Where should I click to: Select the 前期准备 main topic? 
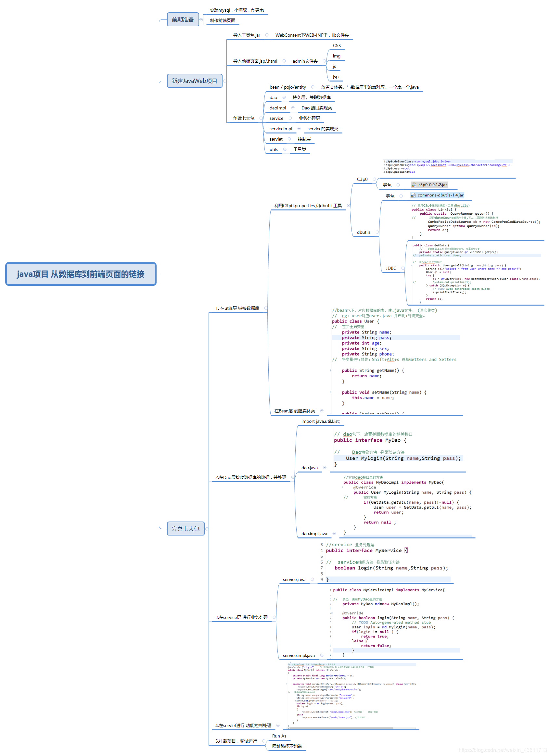pyautogui.click(x=183, y=19)
